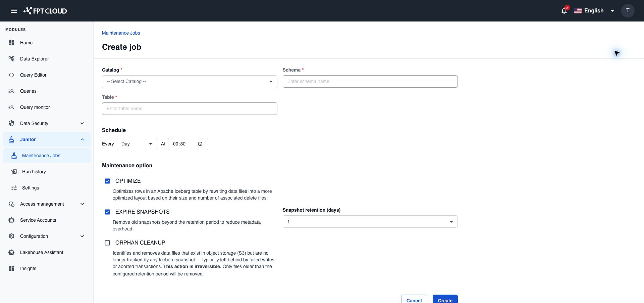The height and width of the screenshot is (303, 644).
Task: Open Run history page
Action: [x=47, y=172]
